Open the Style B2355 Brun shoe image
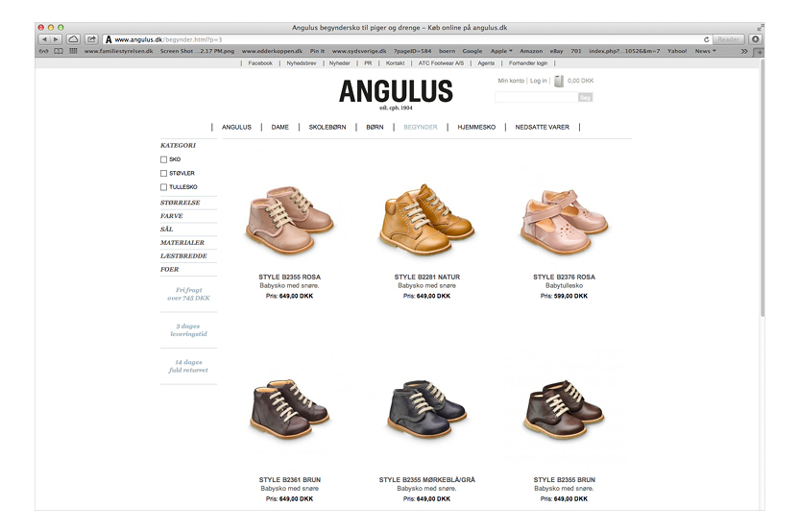This screenshot has height=532, width=799. pos(564,409)
